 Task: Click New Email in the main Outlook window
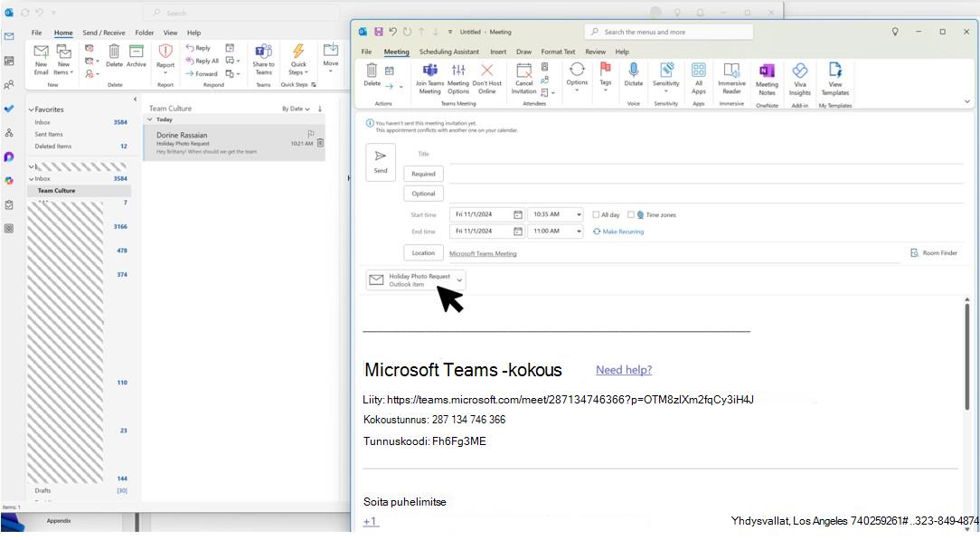(42, 60)
